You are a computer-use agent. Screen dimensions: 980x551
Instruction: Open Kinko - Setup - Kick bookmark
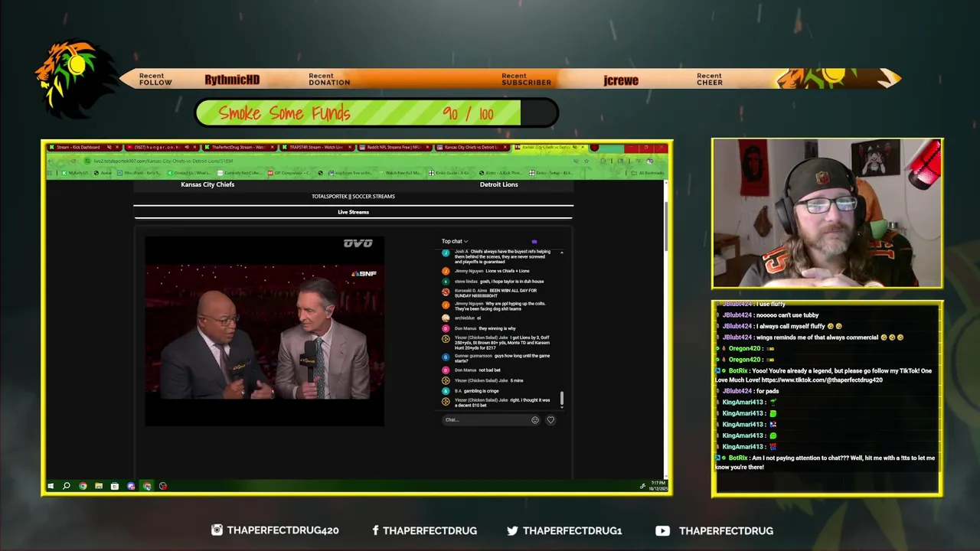[550, 173]
